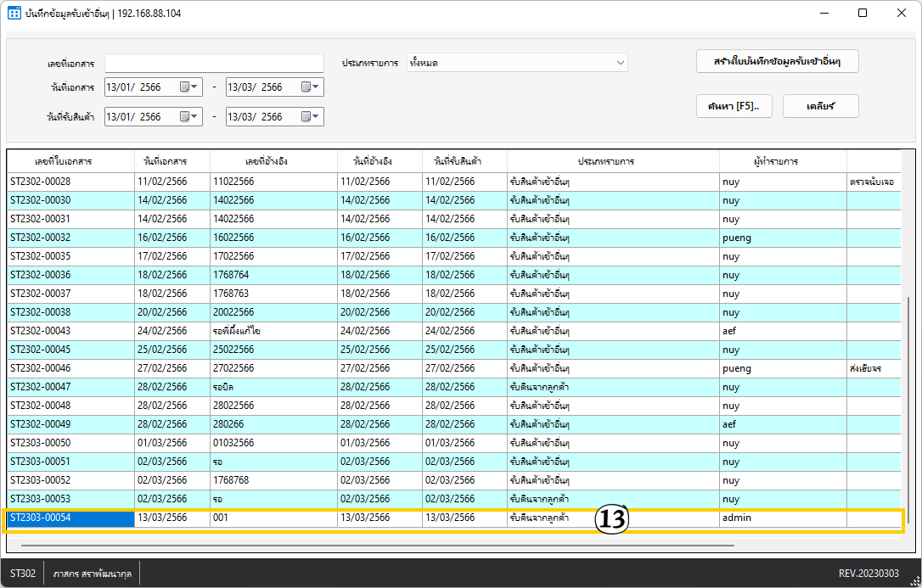Viewport: 922px width, 588px height.
Task: Click the horizontal scrollbar below the table
Action: (x=378, y=546)
